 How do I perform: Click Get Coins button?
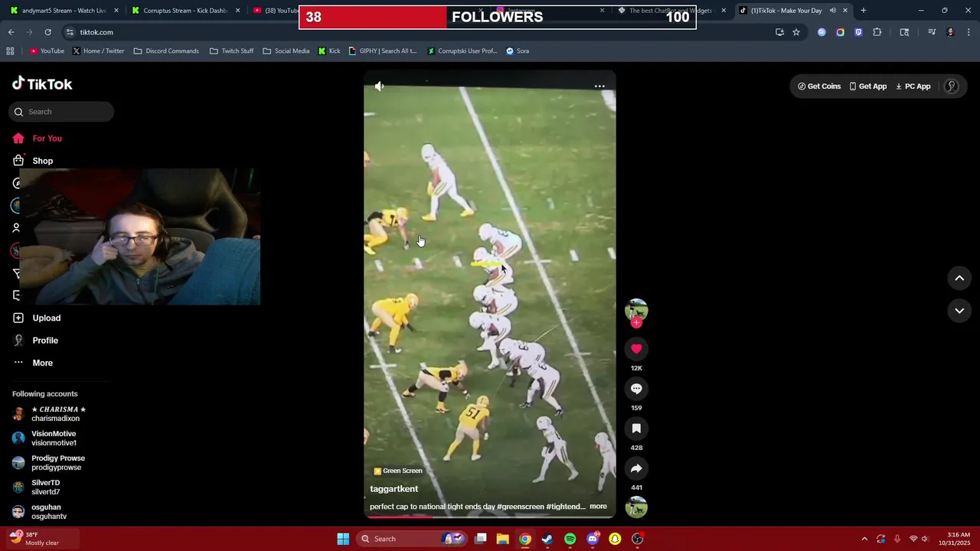coord(819,86)
